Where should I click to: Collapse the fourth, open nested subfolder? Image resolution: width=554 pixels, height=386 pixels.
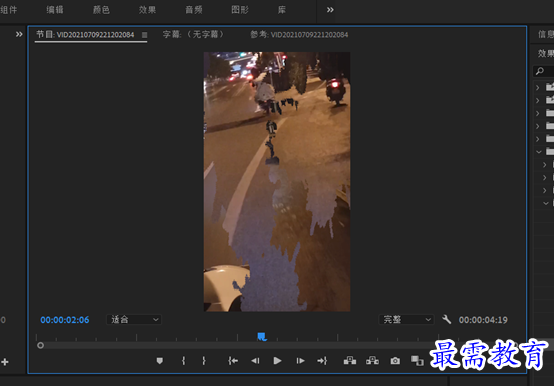546,203
